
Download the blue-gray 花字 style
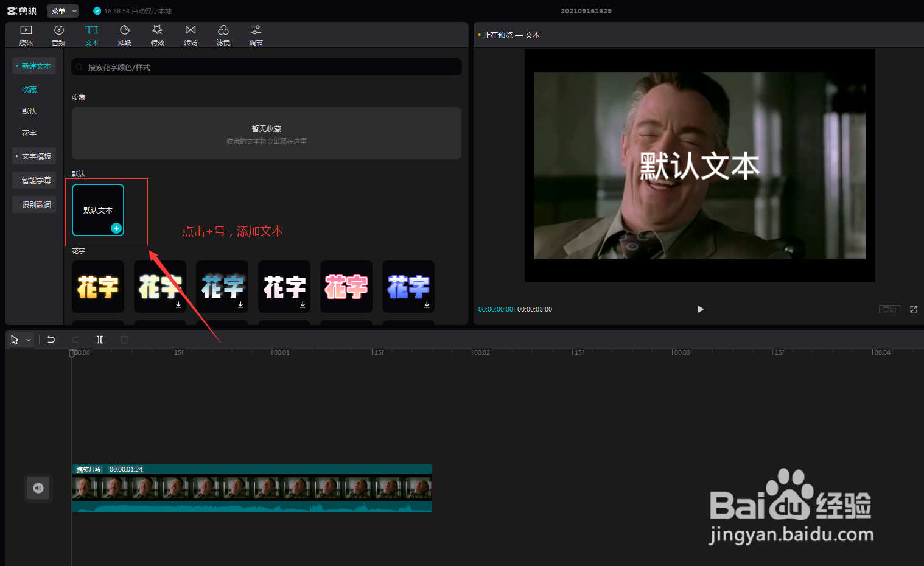pyautogui.click(x=240, y=304)
